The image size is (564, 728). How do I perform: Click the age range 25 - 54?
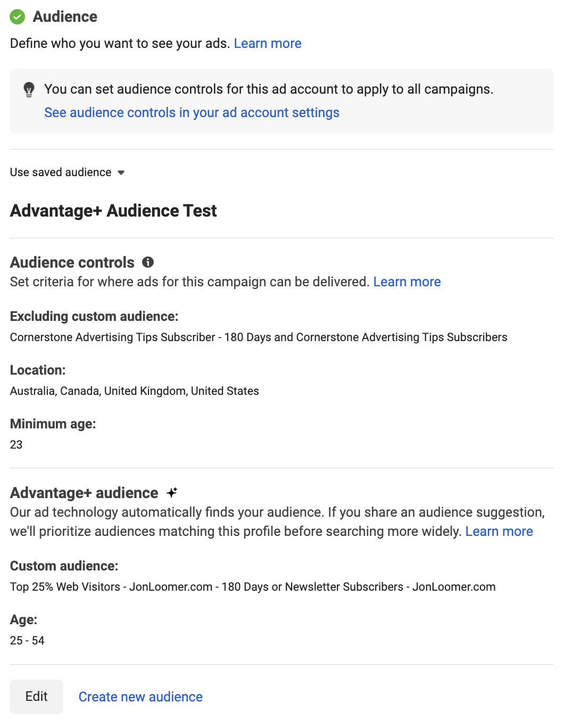click(x=27, y=641)
